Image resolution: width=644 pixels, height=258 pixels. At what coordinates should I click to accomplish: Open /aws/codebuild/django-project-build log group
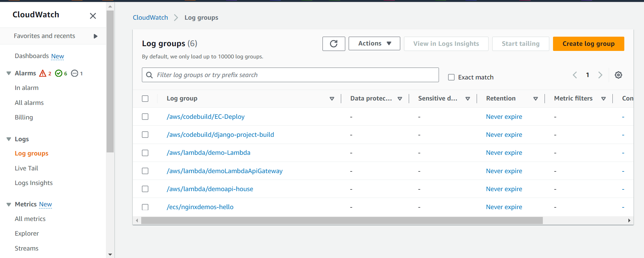point(220,135)
